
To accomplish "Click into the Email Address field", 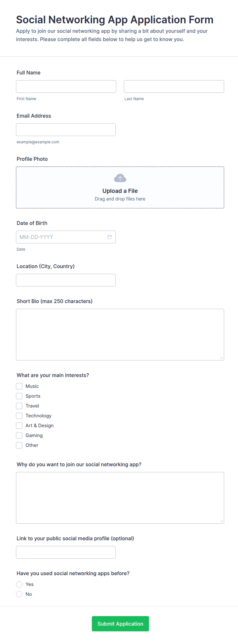I will 66,130.
